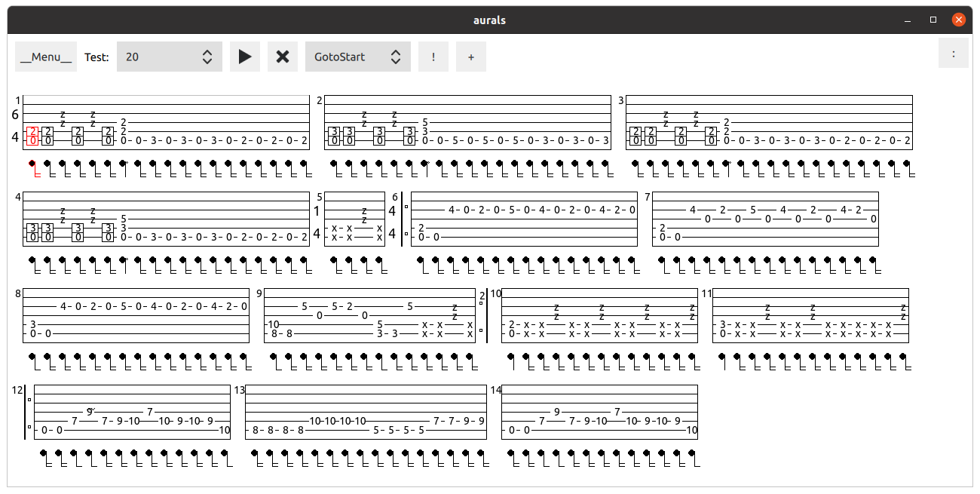
Task: Click the plus button in toolbar
Action: point(471,57)
